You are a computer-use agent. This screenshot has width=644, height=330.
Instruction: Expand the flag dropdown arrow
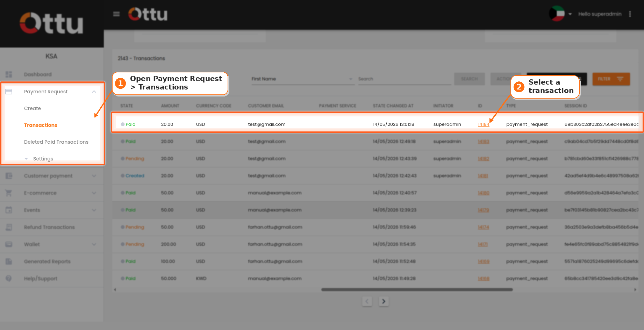click(x=570, y=14)
